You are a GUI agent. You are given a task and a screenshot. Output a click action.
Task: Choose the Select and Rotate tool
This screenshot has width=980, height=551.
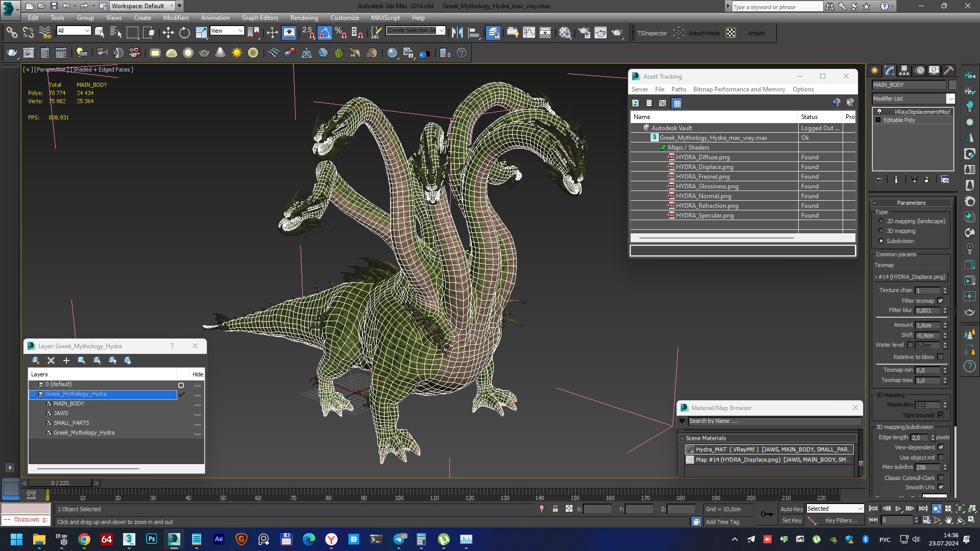184,33
